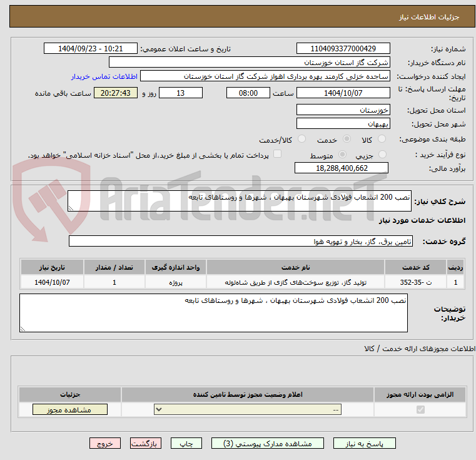The height and width of the screenshot is (460, 476).
Task: Click the تعداد / مقدار column header
Action: pos(114,267)
